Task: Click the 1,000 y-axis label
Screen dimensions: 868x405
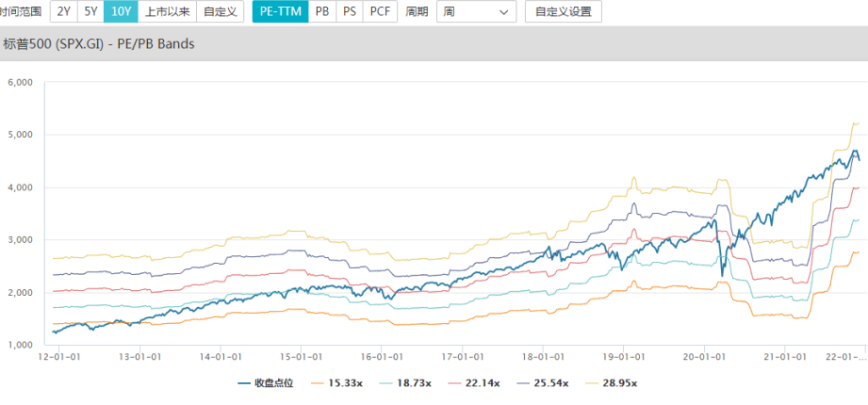Action: [21, 345]
